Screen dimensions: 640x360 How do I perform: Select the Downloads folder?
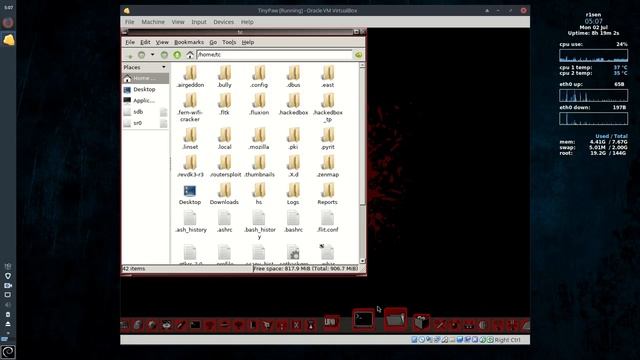[x=224, y=194]
